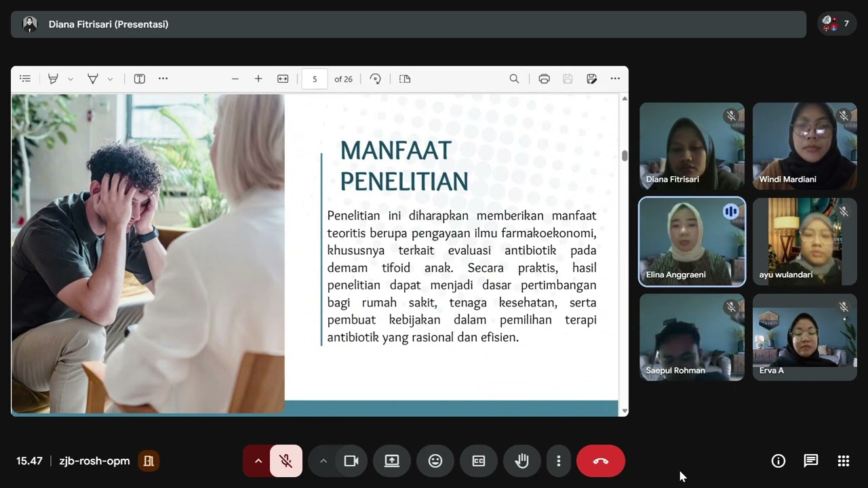Rotate the PDF page icon

point(375,79)
